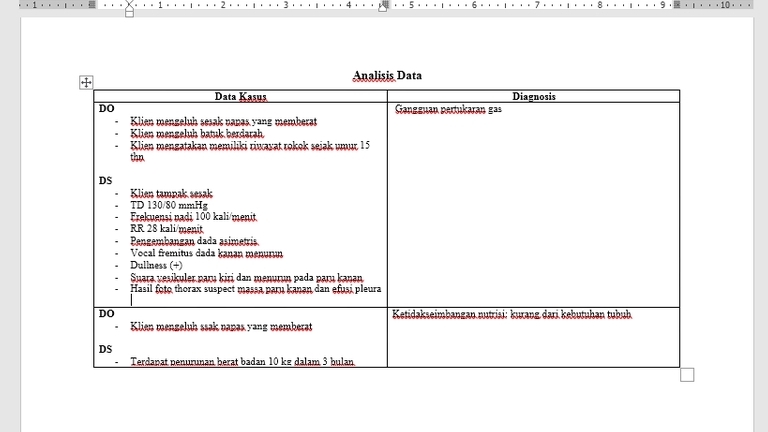The width and height of the screenshot is (768, 432).
Task: Click the line 'Klien tampak sesak'
Action: pyautogui.click(x=171, y=193)
